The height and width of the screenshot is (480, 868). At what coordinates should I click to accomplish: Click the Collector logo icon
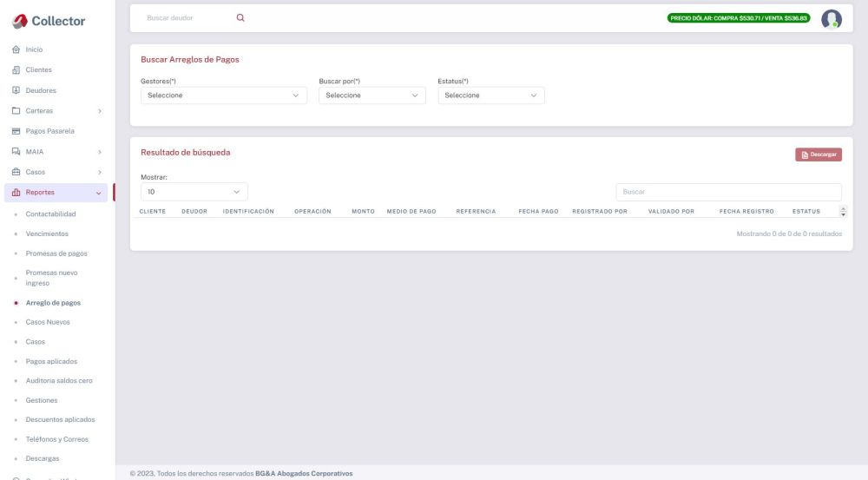pos(19,20)
